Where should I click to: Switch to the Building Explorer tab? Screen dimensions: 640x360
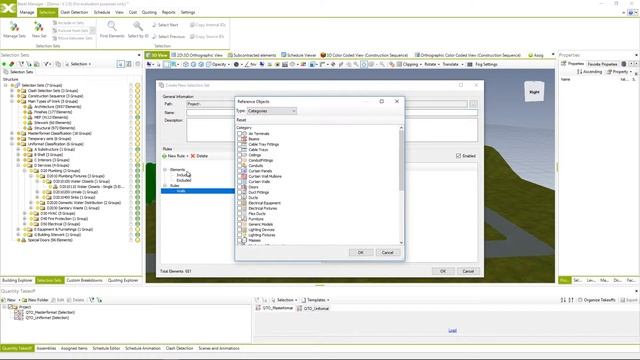[x=17, y=280]
